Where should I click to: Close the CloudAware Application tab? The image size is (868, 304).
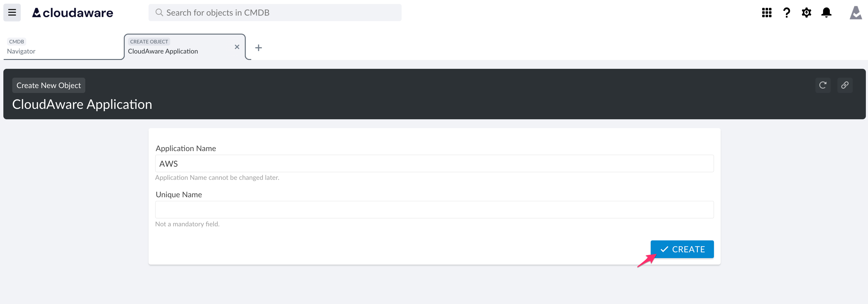[237, 47]
